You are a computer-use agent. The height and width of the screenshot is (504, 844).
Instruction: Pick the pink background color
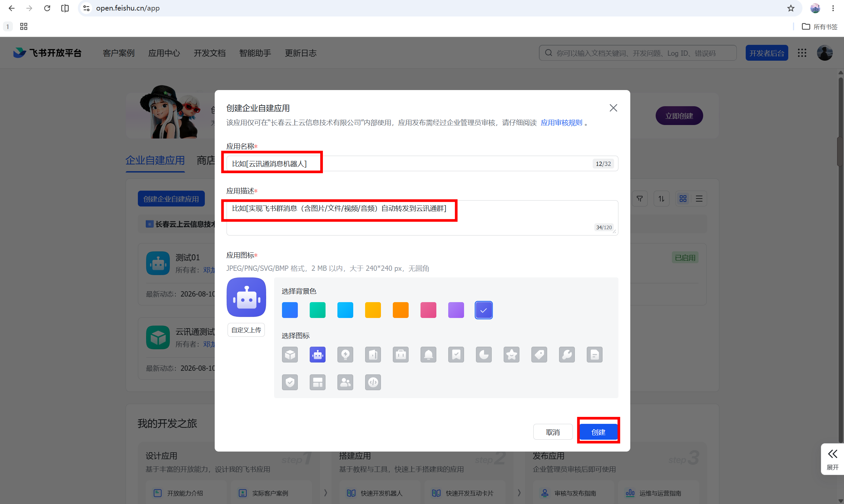coord(428,310)
